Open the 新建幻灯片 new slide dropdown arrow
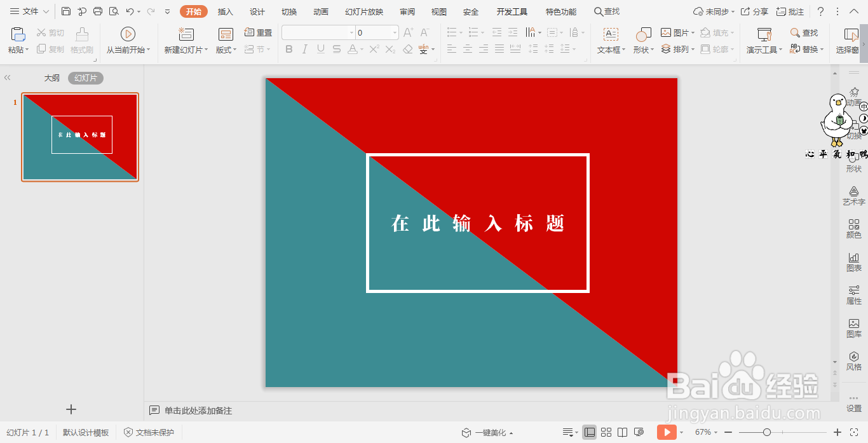 [205, 50]
